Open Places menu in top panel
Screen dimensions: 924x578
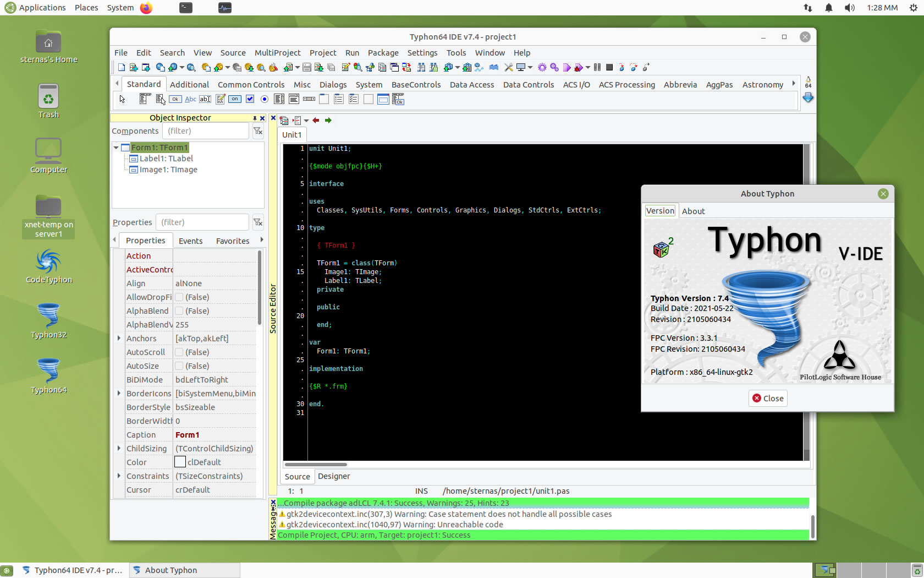[x=86, y=8]
